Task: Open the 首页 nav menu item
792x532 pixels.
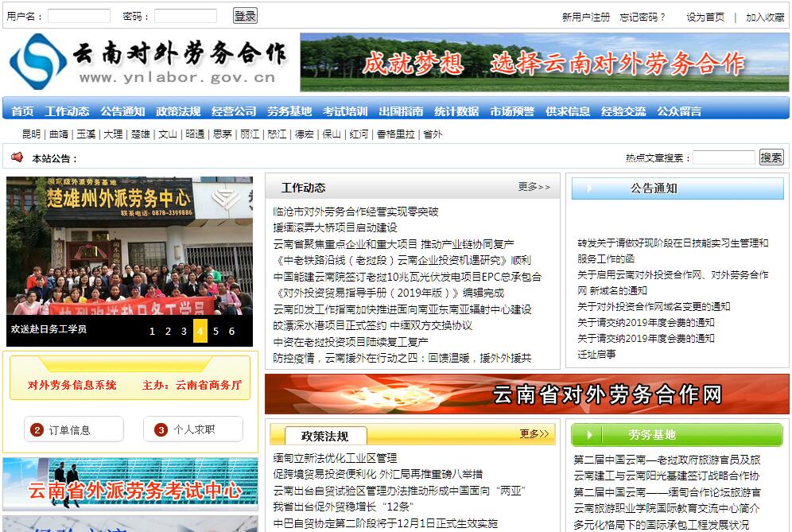Action: [22, 111]
